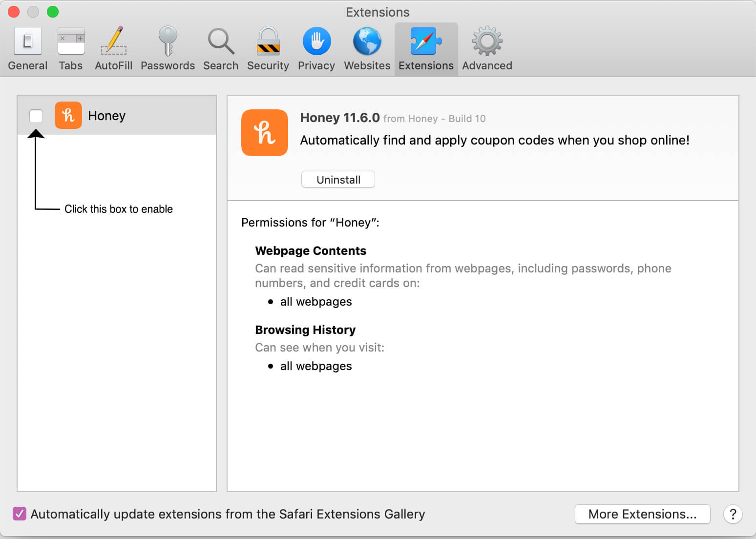Enable the Honey extension checkbox

coord(36,116)
